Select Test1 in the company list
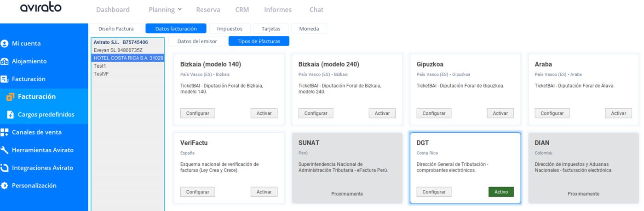The image size is (644, 211). tap(127, 66)
